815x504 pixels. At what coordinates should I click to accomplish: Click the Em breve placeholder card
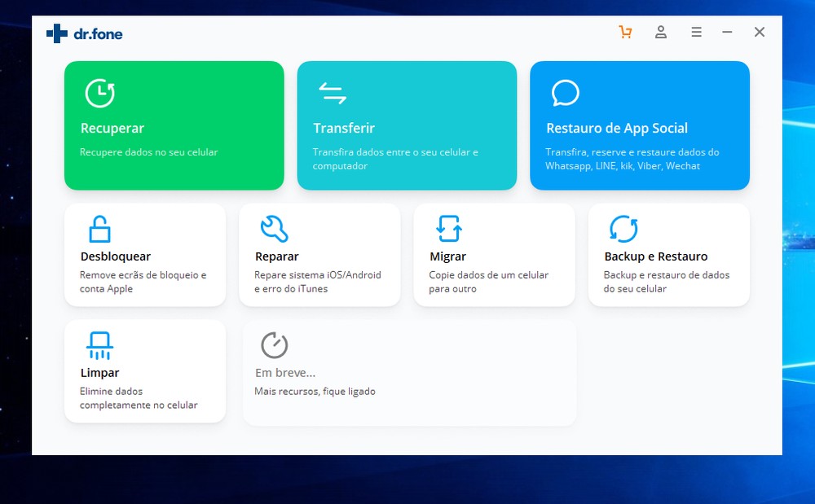click(x=409, y=373)
